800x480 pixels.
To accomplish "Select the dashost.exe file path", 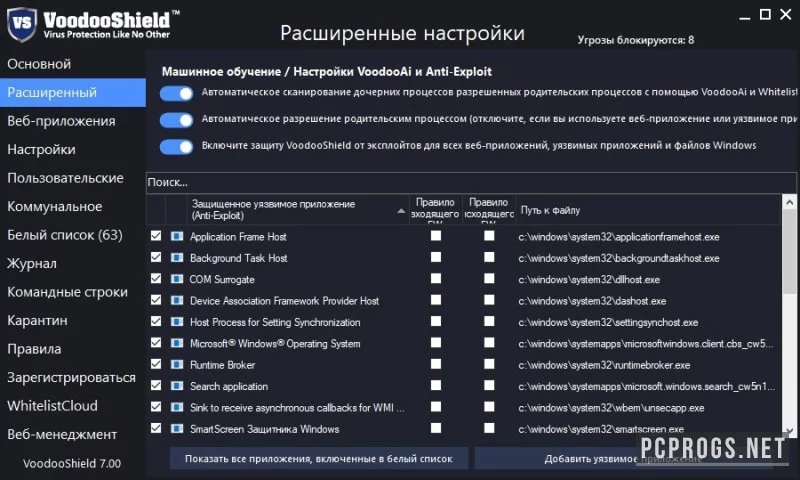I will pyautogui.click(x=592, y=301).
